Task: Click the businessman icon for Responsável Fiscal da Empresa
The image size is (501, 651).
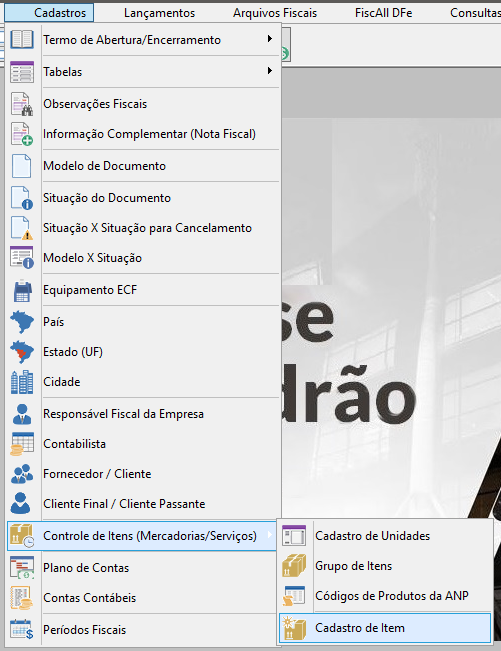Action: (22, 414)
